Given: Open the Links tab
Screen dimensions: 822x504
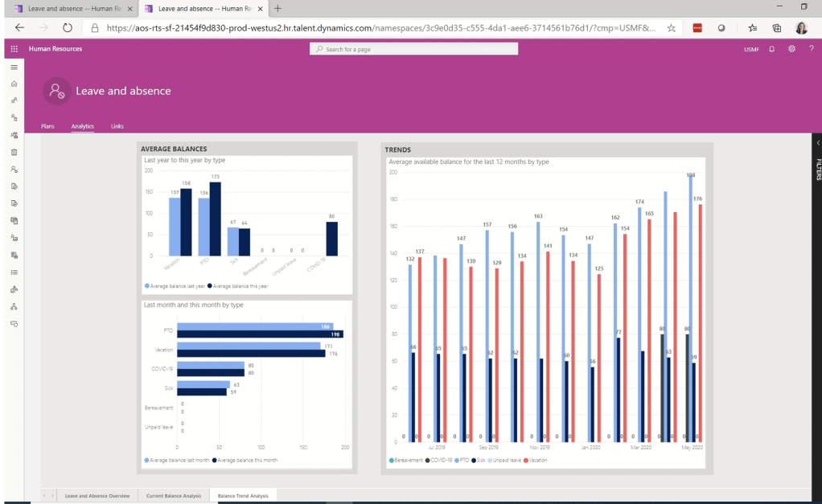Looking at the screenshot, I should coord(117,126).
